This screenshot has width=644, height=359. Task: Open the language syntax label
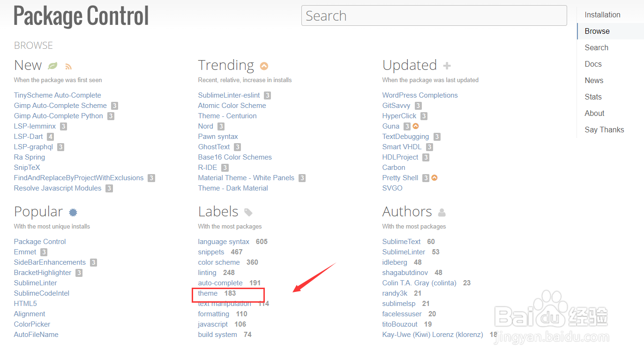(224, 242)
